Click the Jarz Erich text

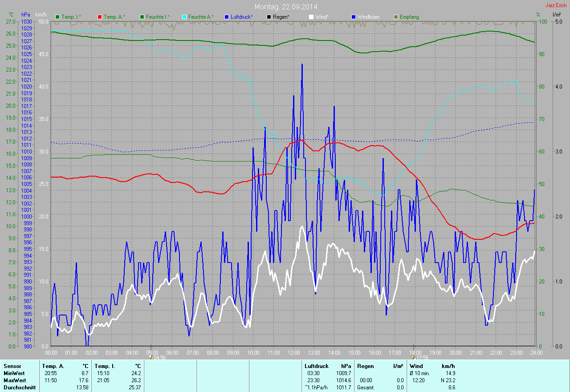click(557, 5)
